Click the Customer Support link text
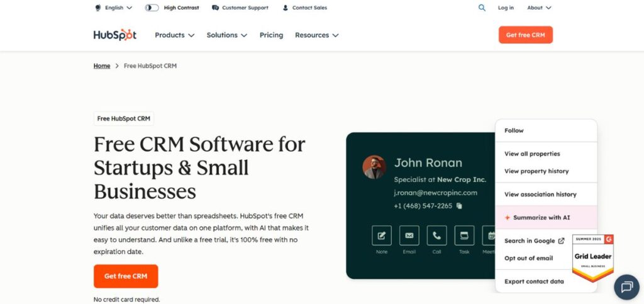Screen dimensions: 644x304 [245, 8]
